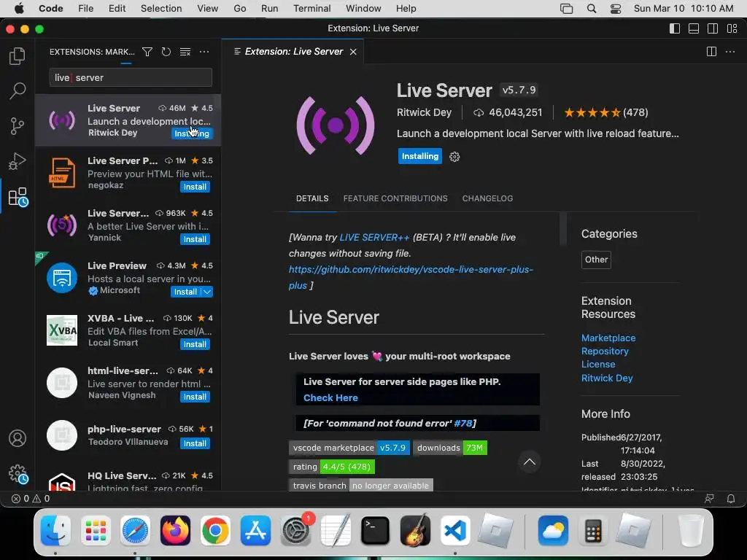Open the License resource link
Screen dimensions: 747x560
point(598,365)
